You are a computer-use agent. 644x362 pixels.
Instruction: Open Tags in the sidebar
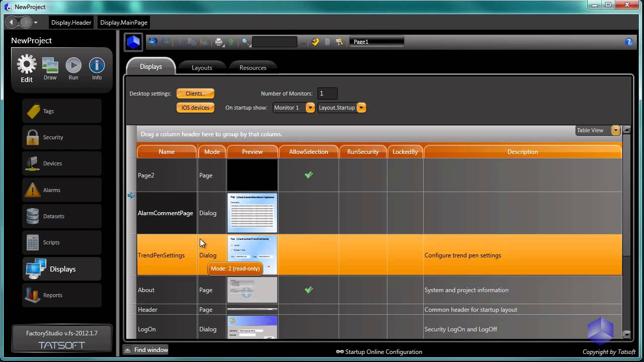click(x=62, y=111)
